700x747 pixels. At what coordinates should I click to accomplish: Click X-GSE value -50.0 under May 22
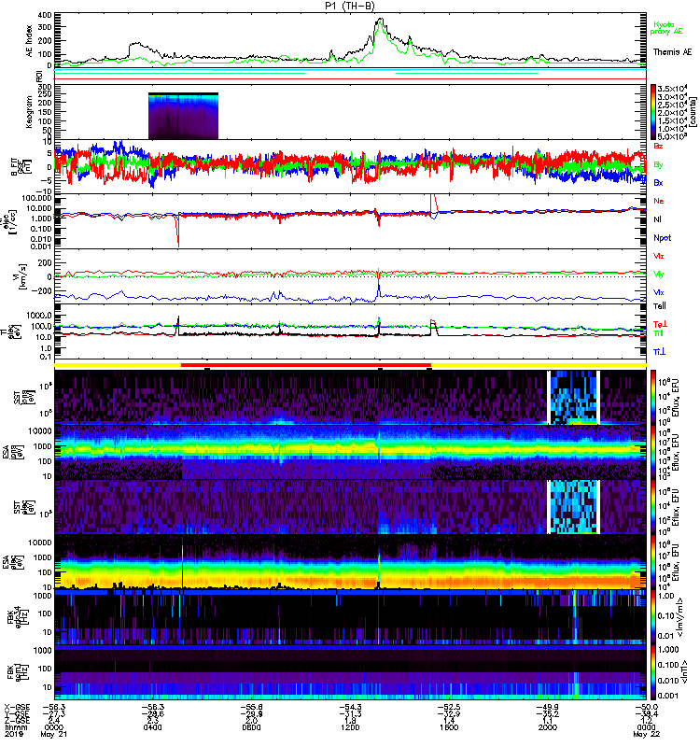[646, 707]
